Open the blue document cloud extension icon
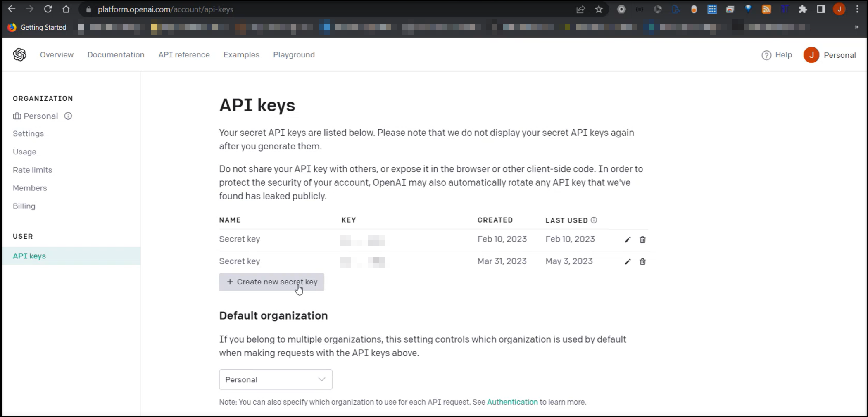868x417 pixels. [676, 9]
